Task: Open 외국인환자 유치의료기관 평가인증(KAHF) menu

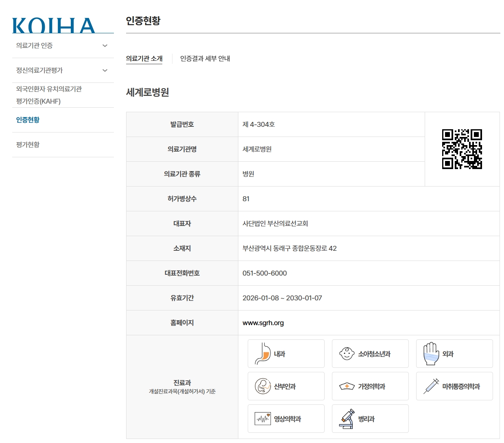Action: pyautogui.click(x=49, y=95)
